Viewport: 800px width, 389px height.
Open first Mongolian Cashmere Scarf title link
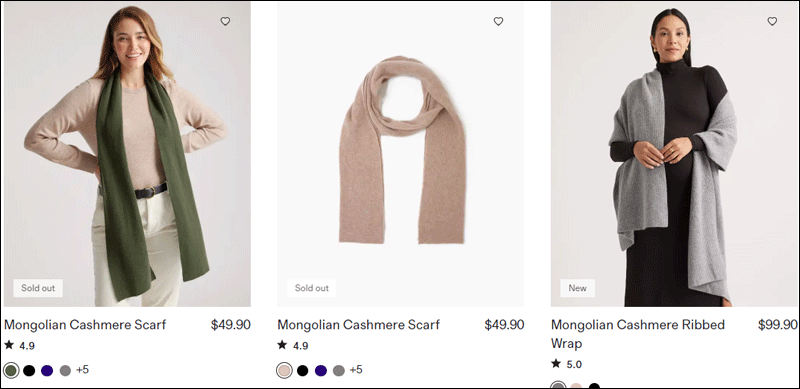pos(85,325)
